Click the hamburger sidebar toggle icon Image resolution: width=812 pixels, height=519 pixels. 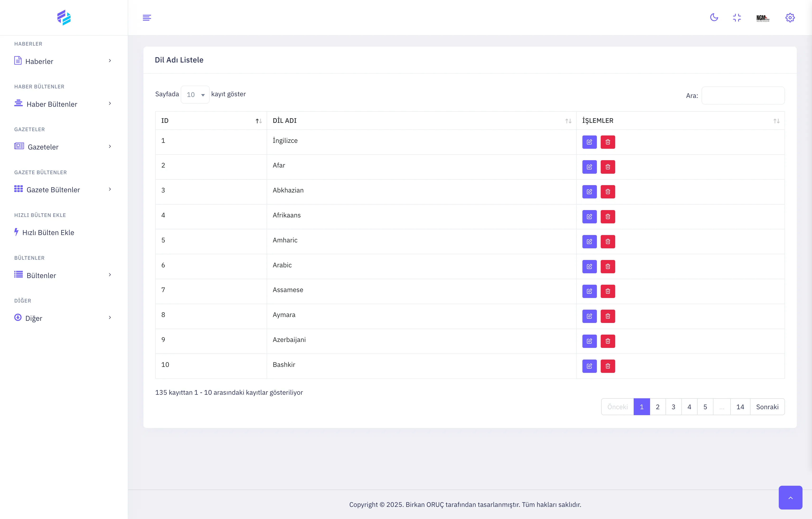[147, 18]
